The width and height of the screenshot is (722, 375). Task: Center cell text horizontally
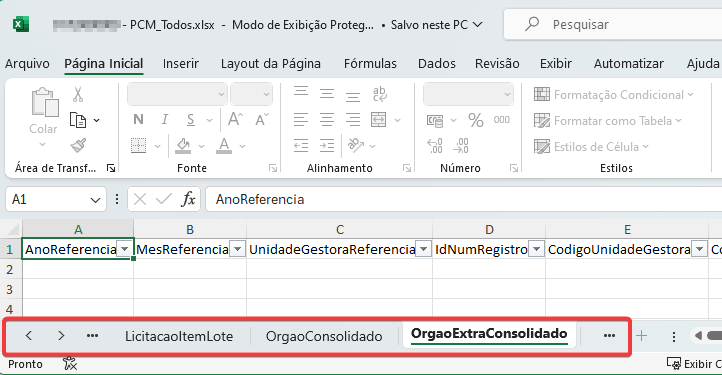pyautogui.click(x=327, y=120)
